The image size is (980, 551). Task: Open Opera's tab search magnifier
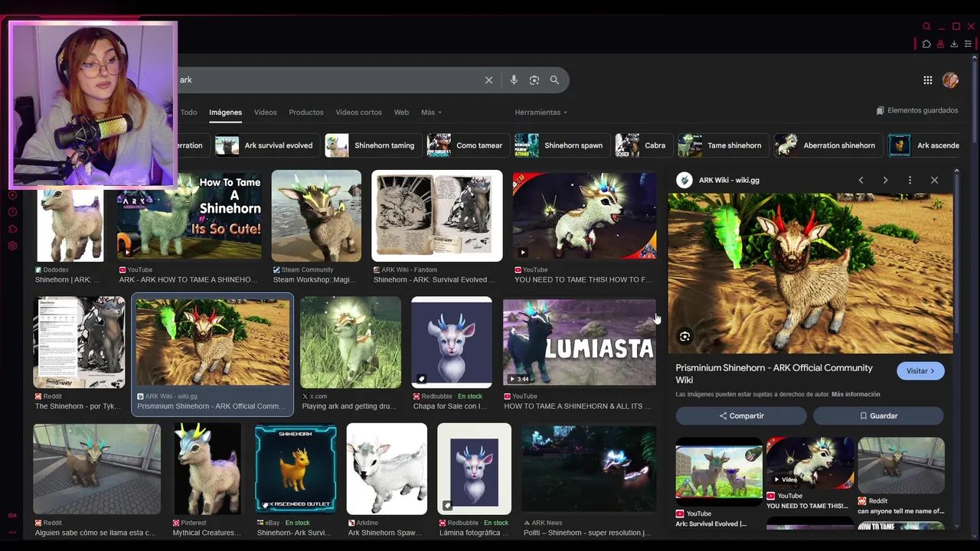click(926, 26)
